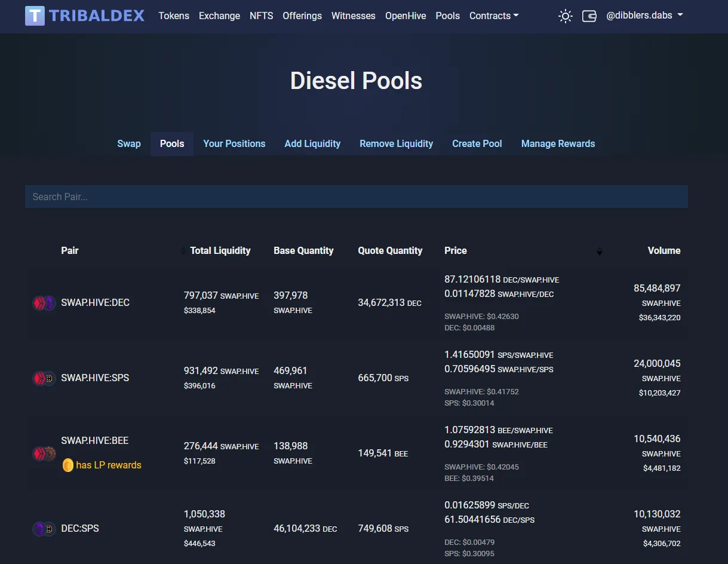Click the Volume column header

coord(664,250)
